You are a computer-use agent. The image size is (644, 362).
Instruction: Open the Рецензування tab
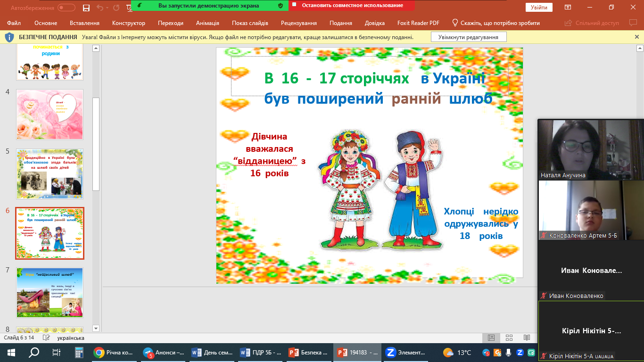coord(300,23)
